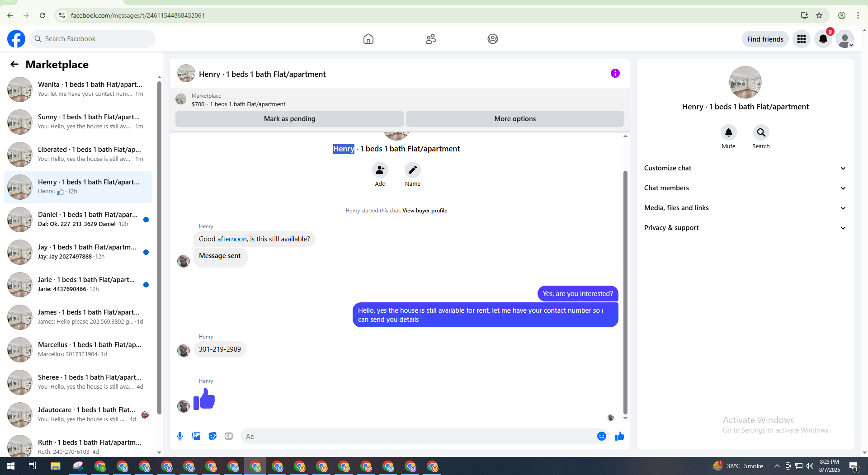This screenshot has height=475, width=868.
Task: Reload the browser page
Action: click(x=42, y=15)
